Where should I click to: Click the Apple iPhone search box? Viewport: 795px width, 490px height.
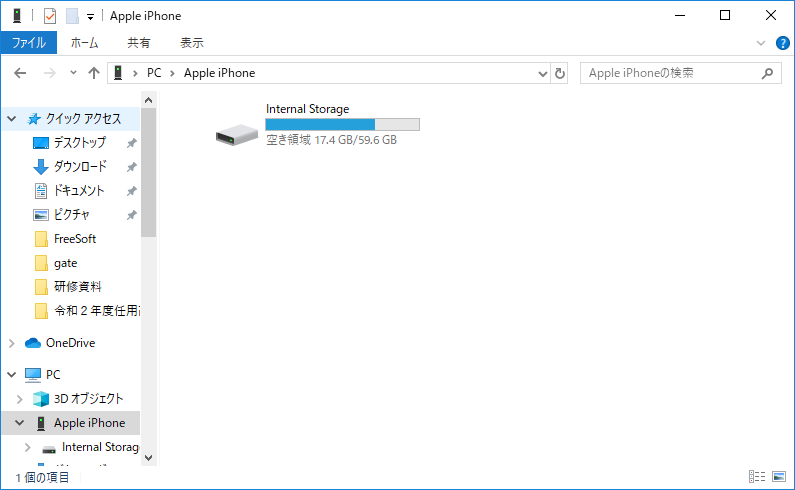pyautogui.click(x=680, y=74)
